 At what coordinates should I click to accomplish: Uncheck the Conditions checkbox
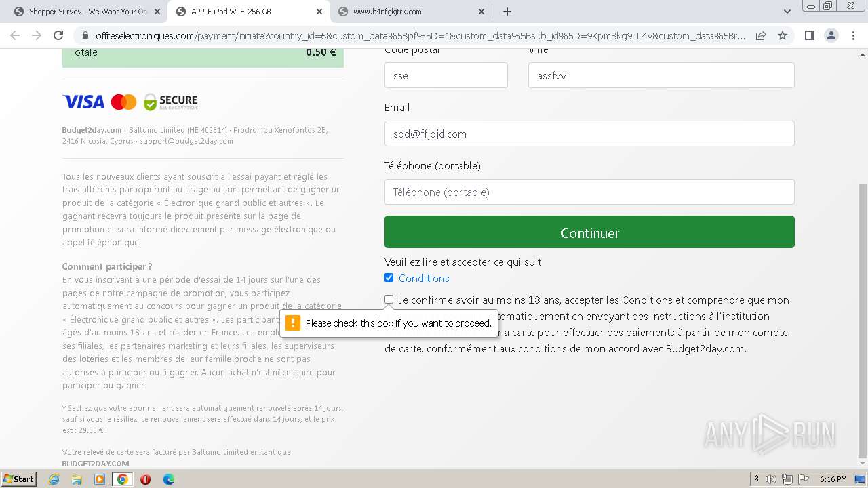click(x=389, y=277)
